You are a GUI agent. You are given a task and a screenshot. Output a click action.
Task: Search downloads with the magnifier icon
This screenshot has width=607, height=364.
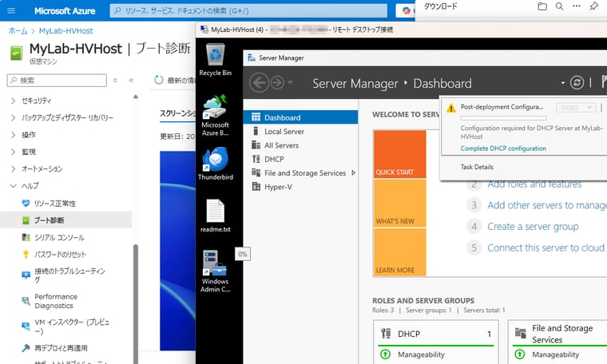559,6
